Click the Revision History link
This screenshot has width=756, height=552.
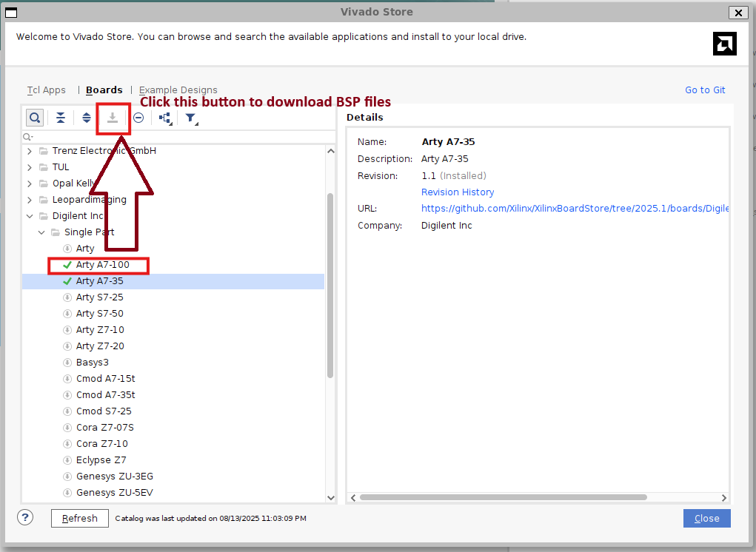pyautogui.click(x=458, y=192)
